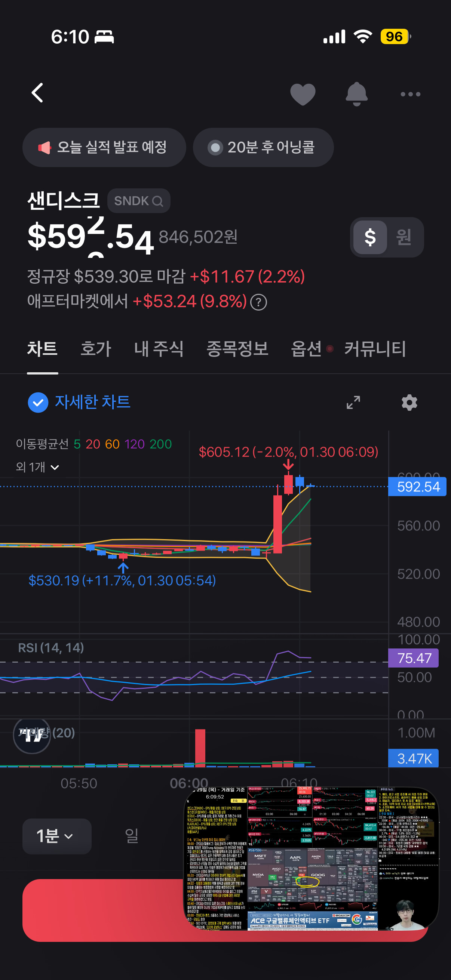Tap the red buy button at bottom
The width and height of the screenshot is (451, 980).
pos(103,910)
